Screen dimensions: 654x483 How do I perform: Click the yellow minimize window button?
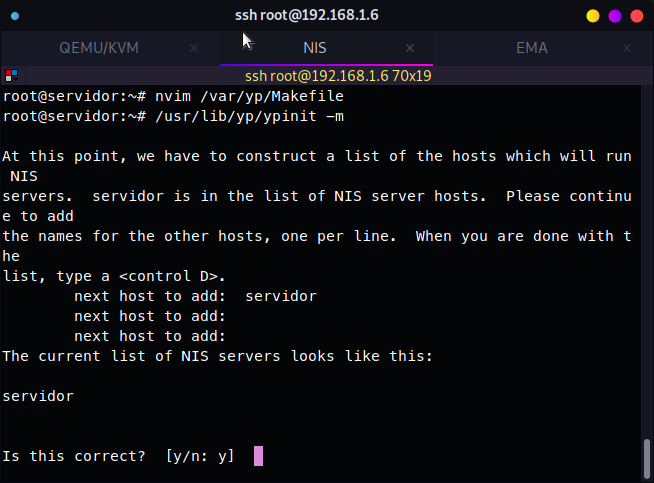click(593, 16)
